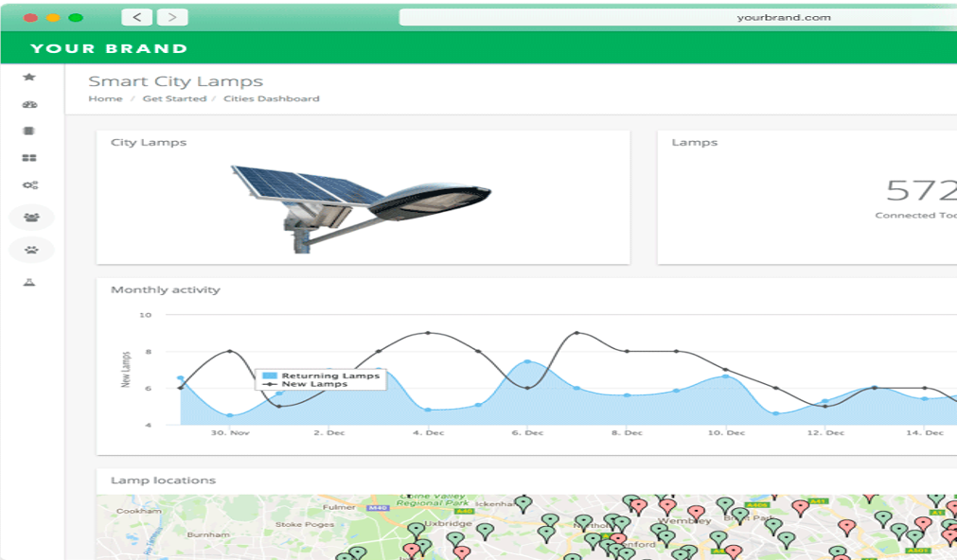Click the yourbrand.com address bar
The image size is (957, 560).
pos(678,17)
